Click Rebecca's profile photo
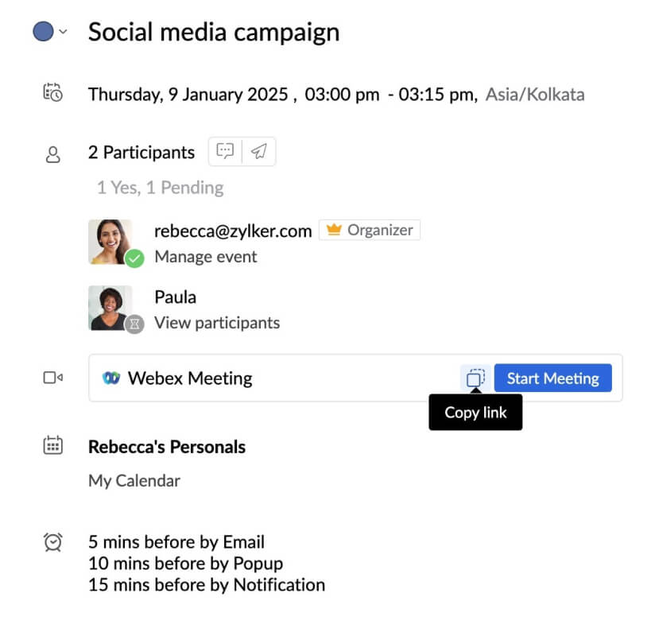This screenshot has height=644, width=655. point(108,239)
